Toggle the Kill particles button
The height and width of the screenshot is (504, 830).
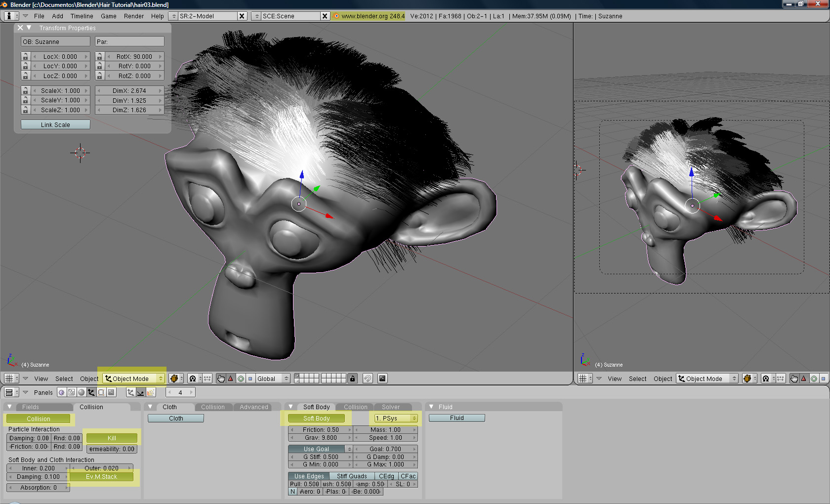coord(112,438)
